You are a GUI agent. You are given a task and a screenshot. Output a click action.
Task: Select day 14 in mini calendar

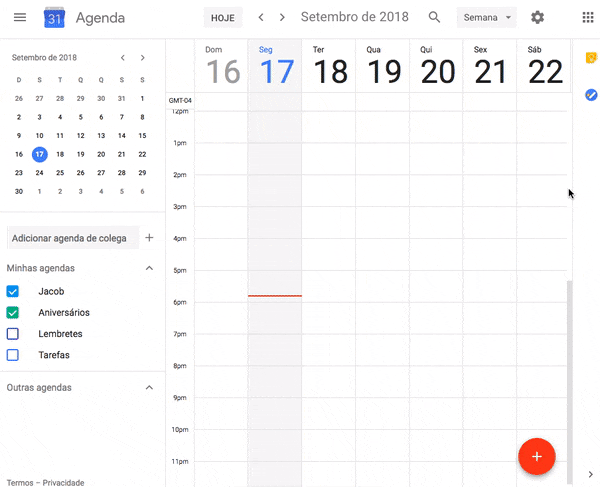click(122, 135)
